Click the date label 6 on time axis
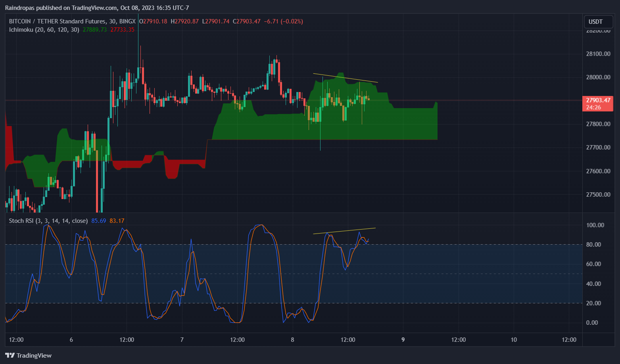 click(71, 339)
